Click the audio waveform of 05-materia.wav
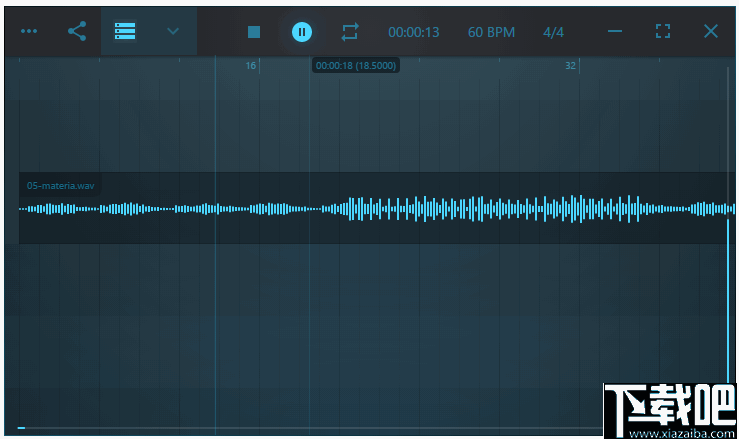 point(377,208)
